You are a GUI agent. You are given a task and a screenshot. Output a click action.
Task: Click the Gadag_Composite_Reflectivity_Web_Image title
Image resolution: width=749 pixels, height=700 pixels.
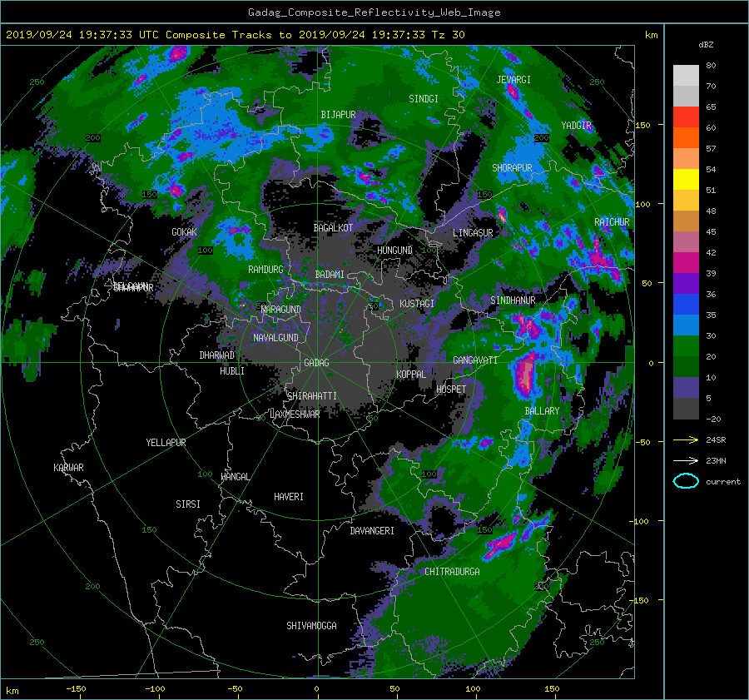point(374,12)
